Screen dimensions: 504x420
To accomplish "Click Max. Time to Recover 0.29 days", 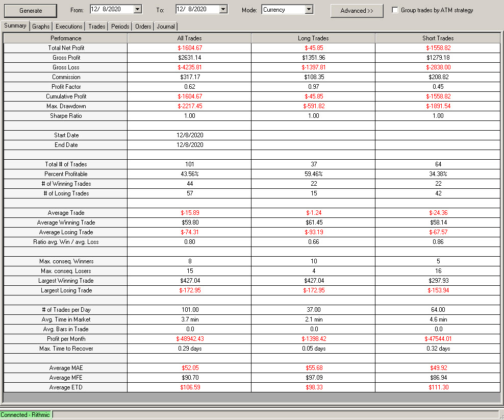I will pos(190,349).
